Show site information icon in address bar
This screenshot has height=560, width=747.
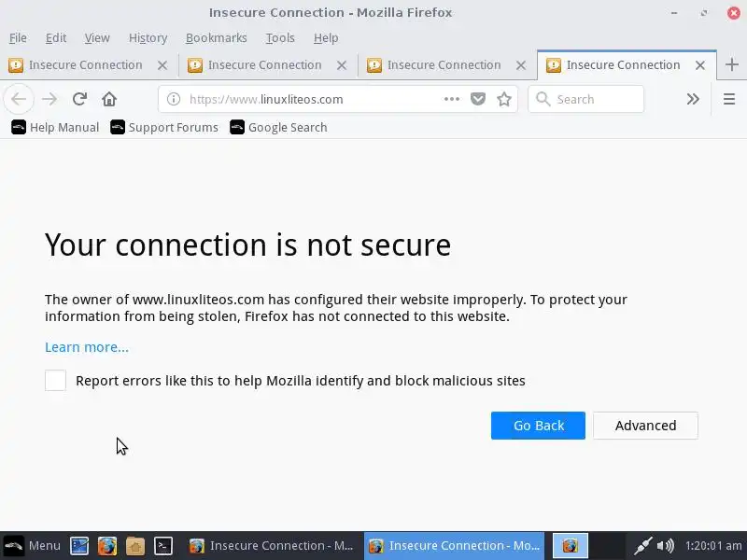(x=174, y=99)
